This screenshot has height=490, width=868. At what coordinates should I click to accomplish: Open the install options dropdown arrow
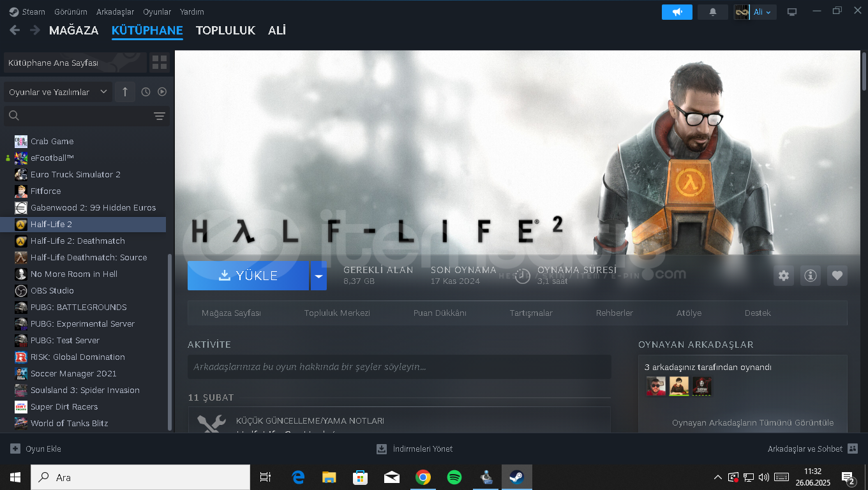(x=319, y=276)
